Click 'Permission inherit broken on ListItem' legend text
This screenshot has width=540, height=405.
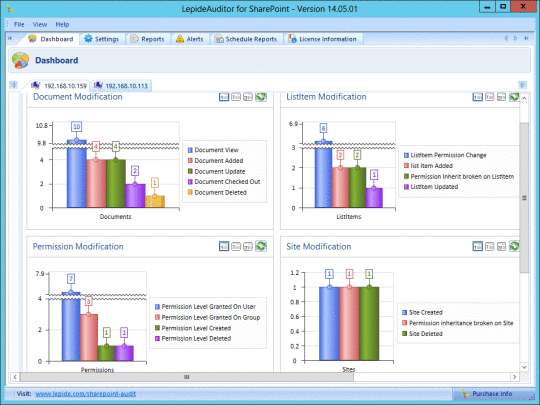[462, 177]
